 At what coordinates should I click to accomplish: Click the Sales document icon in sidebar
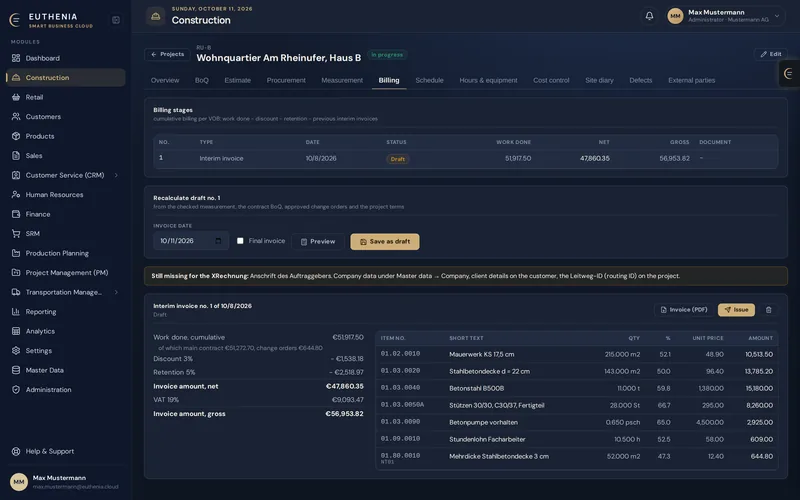coord(16,156)
